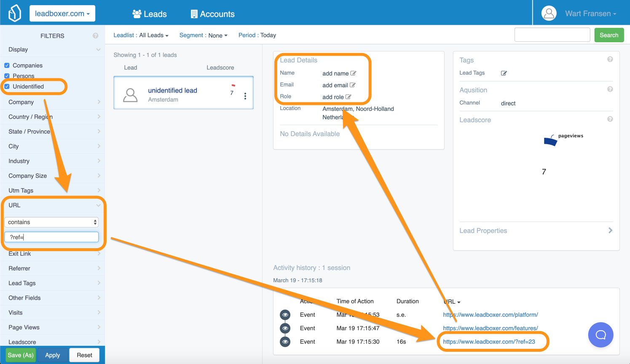
Task: Click the Leadboxer logo icon
Action: [15, 13]
